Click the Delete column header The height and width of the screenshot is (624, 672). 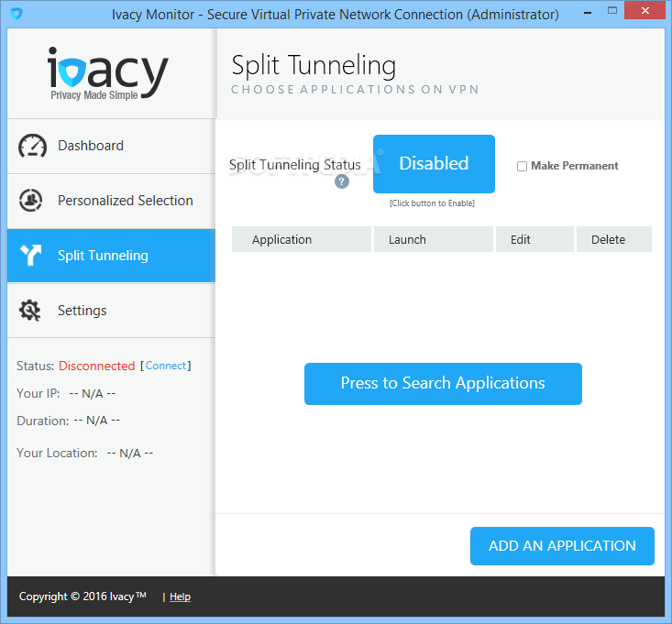613,239
